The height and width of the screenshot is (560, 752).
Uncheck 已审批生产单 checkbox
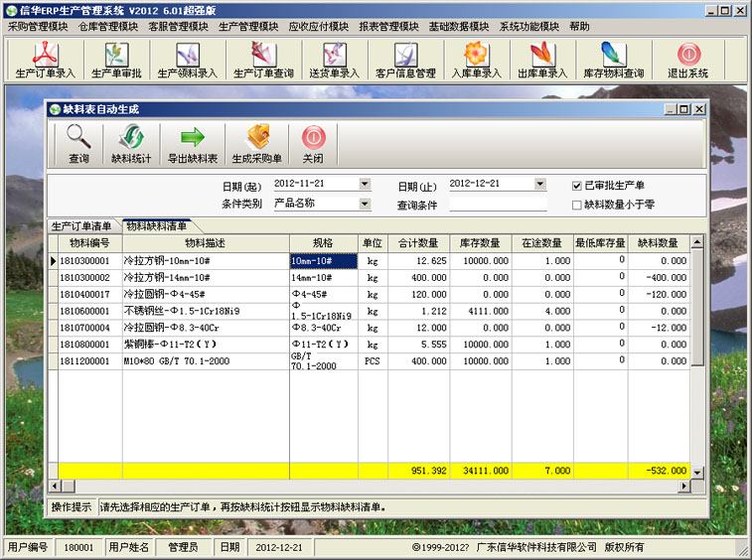pos(577,186)
